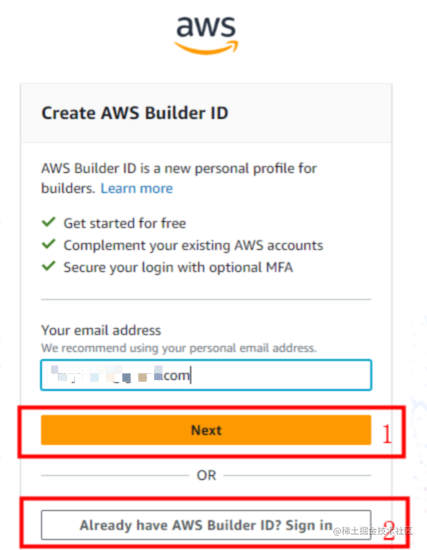
Task: Click the AWS logo at top
Action: tap(206, 35)
